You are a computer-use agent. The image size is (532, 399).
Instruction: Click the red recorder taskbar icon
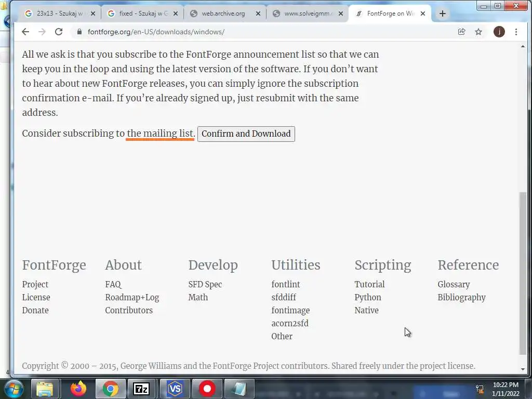(x=207, y=389)
